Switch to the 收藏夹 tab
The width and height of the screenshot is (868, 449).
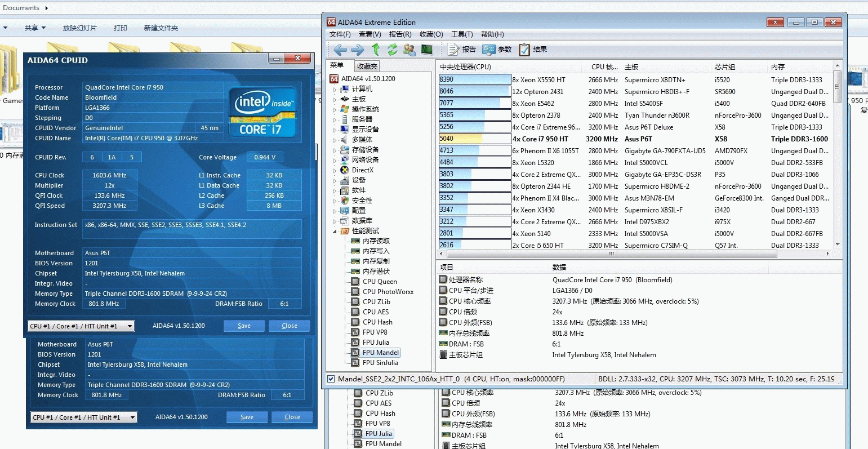pos(367,66)
